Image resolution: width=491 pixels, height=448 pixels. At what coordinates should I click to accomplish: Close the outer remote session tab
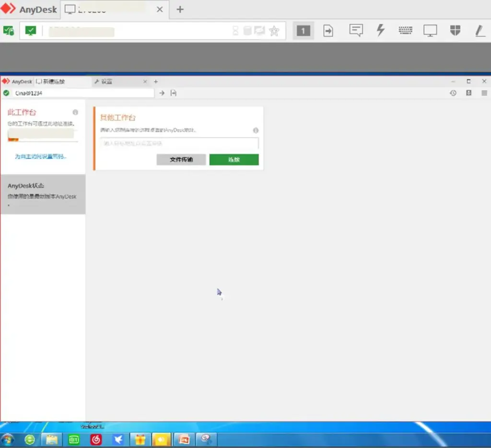pos(160,10)
